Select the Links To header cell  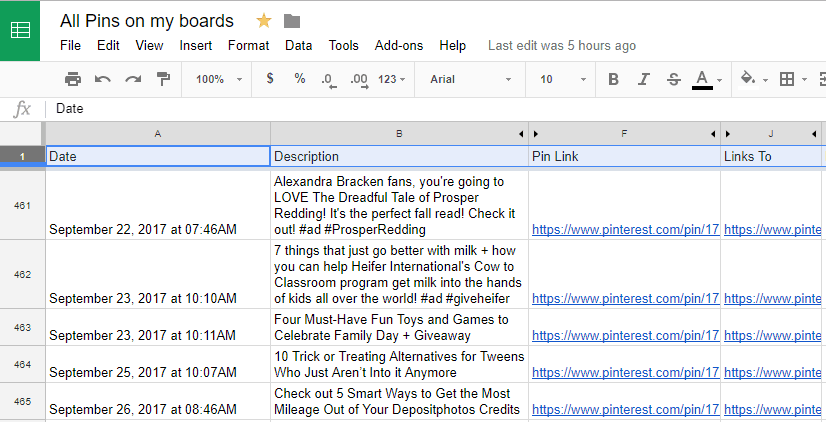(771, 156)
